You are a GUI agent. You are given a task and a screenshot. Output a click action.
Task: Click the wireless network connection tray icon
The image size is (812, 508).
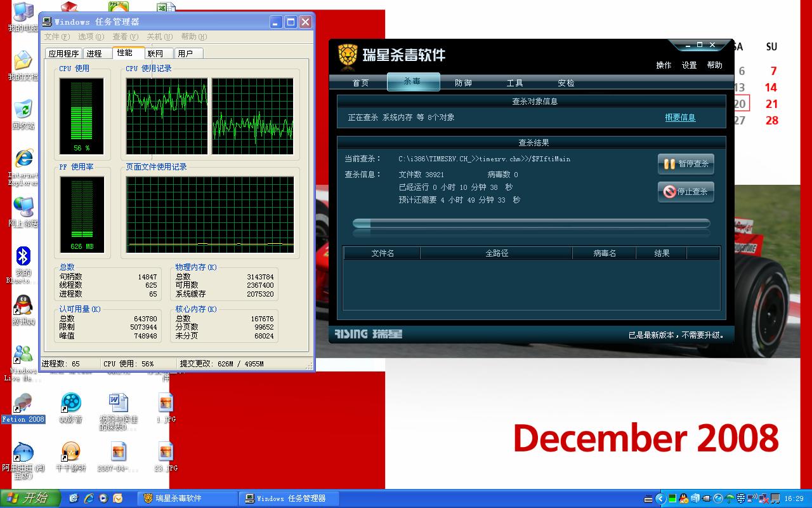coord(752,498)
